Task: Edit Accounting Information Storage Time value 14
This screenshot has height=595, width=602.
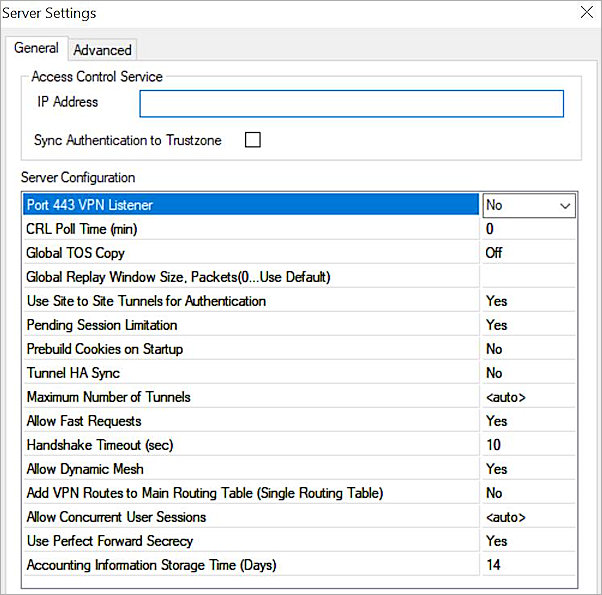Action: (x=528, y=565)
